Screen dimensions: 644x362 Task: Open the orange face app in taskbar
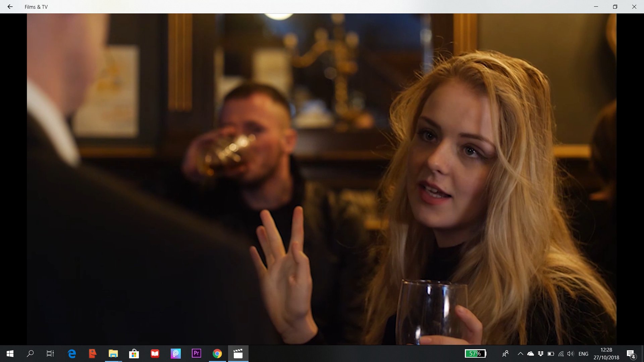(x=93, y=354)
